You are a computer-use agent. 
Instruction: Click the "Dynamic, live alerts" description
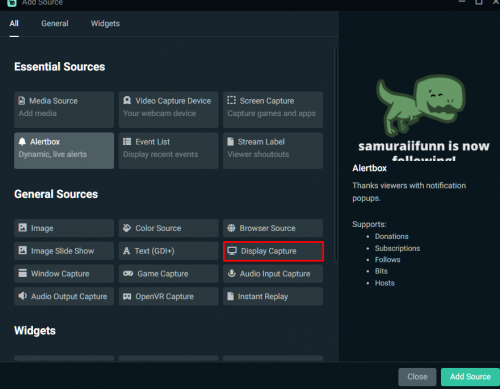(53, 154)
